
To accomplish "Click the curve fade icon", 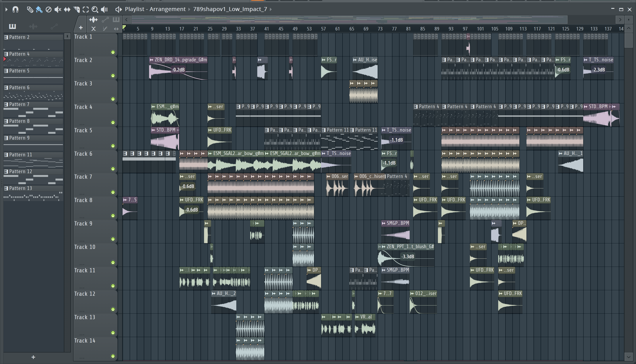I will click(105, 29).
